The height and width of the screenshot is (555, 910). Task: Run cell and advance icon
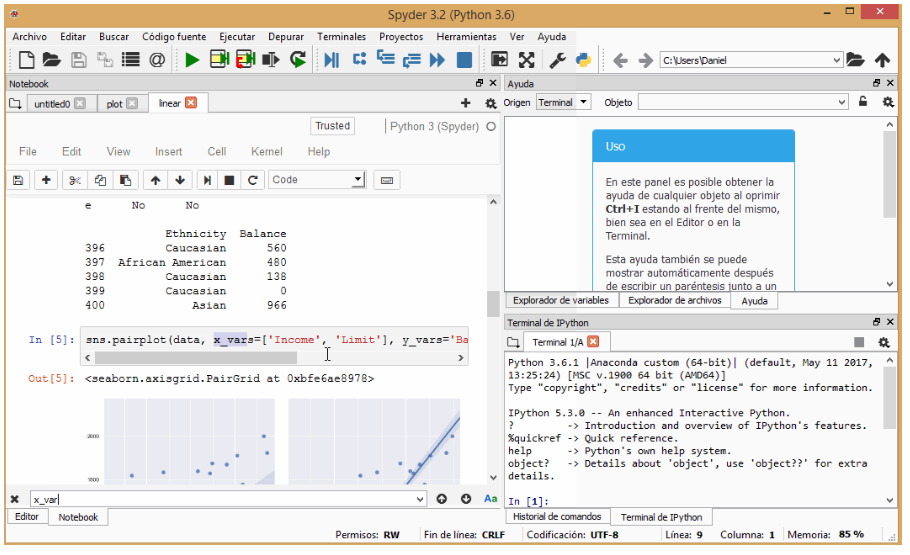(x=245, y=60)
